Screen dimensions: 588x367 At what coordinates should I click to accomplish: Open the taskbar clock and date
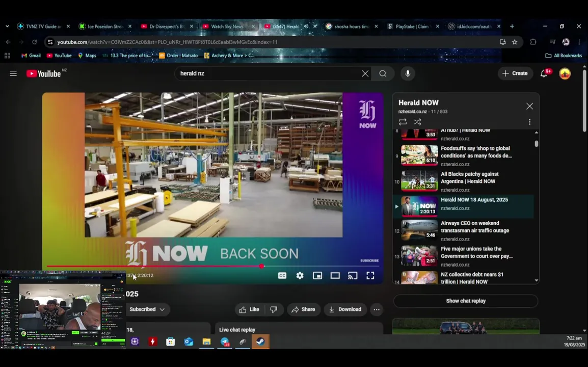(x=575, y=342)
